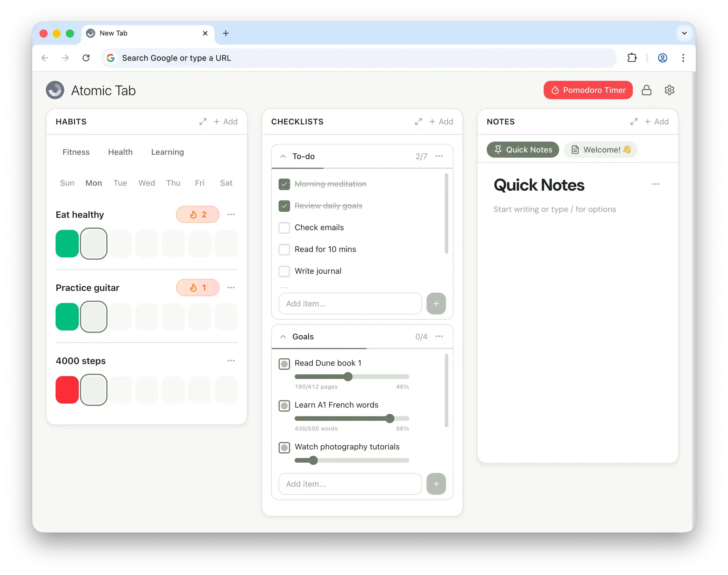Collapse the Goals checklist
728x575 pixels.
click(x=283, y=336)
